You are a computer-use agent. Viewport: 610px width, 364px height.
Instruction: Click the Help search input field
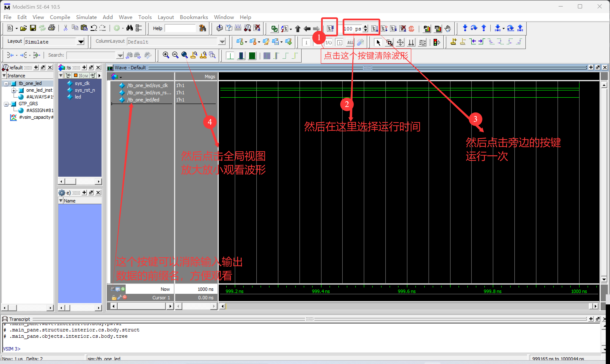click(180, 29)
